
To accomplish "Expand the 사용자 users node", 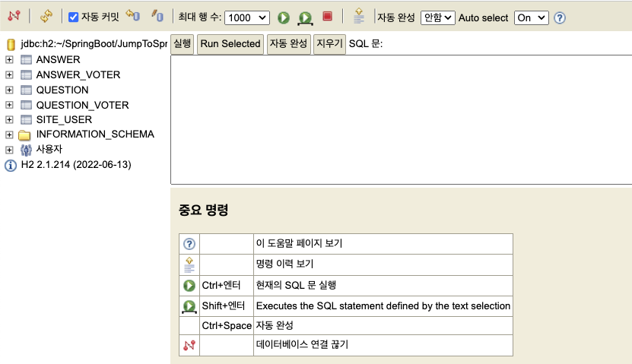I will (x=9, y=150).
